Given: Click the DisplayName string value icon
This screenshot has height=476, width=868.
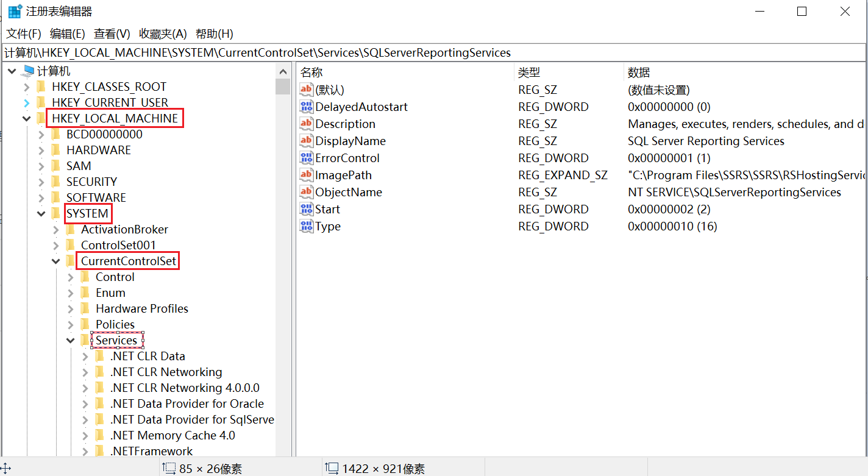Looking at the screenshot, I should (306, 141).
